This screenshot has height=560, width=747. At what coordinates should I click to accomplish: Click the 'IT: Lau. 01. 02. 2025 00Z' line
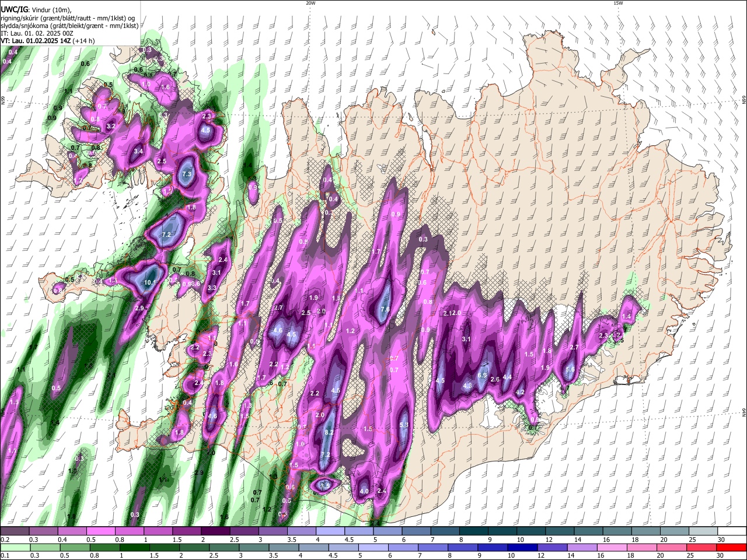tap(38, 33)
